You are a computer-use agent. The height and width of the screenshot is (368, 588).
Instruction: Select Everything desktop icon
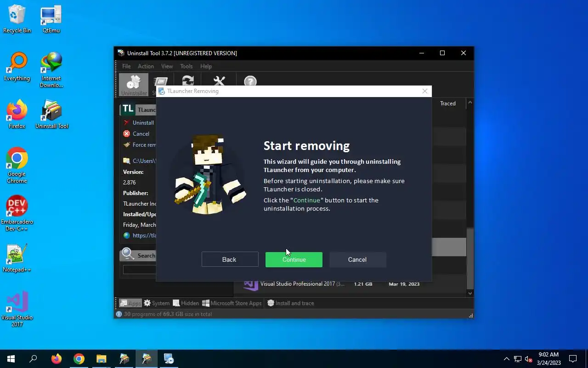[x=17, y=67]
